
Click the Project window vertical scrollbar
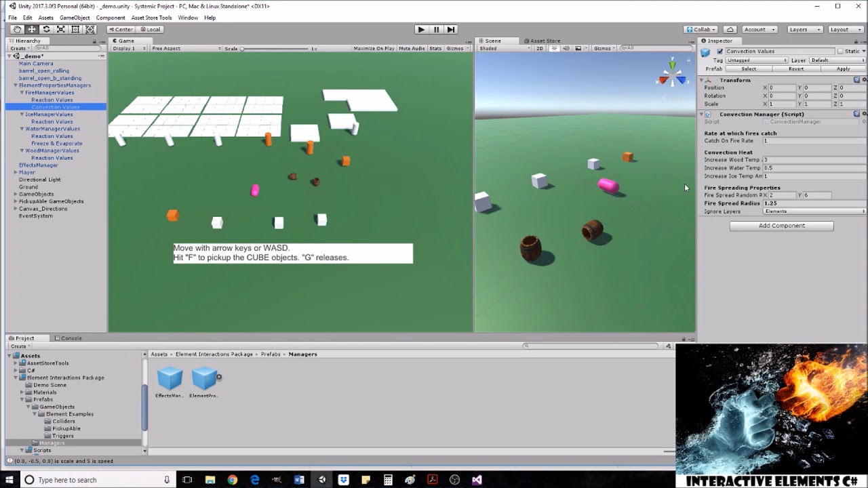[144, 407]
